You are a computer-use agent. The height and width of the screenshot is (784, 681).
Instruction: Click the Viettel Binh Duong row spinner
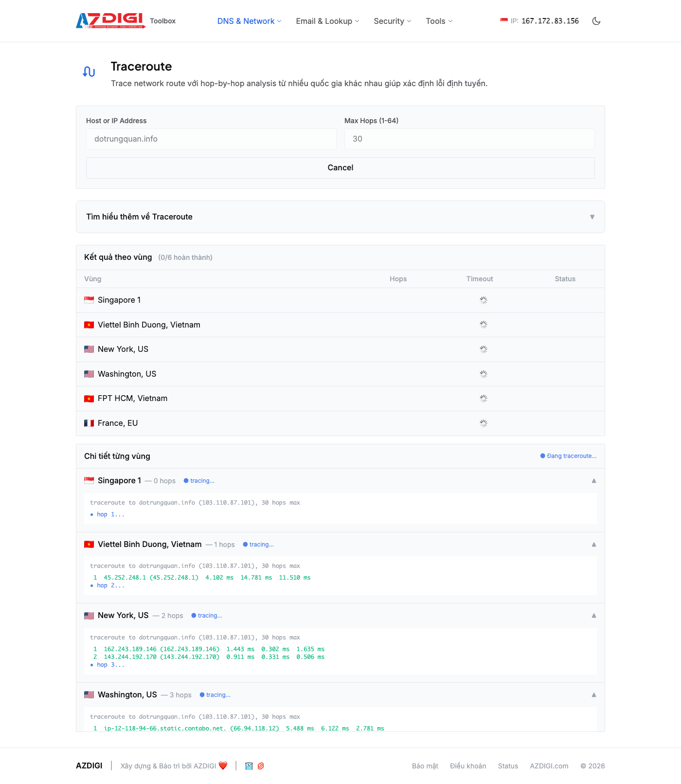click(x=483, y=325)
